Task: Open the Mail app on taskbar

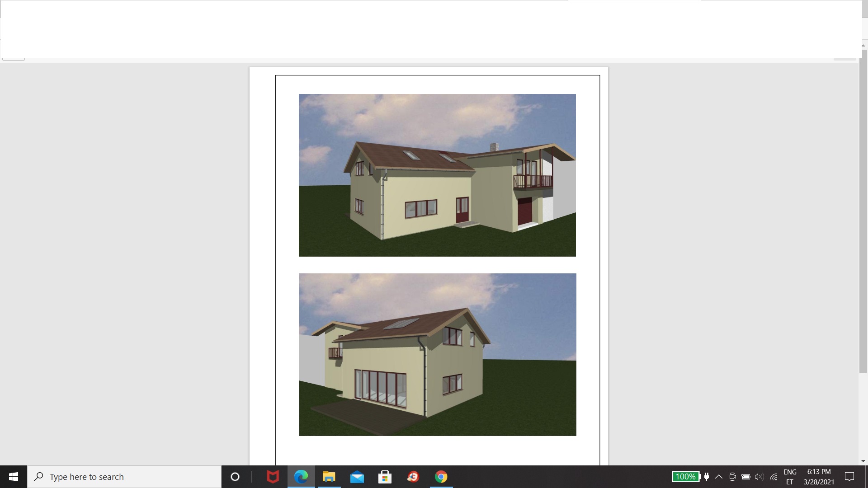Action: click(357, 477)
